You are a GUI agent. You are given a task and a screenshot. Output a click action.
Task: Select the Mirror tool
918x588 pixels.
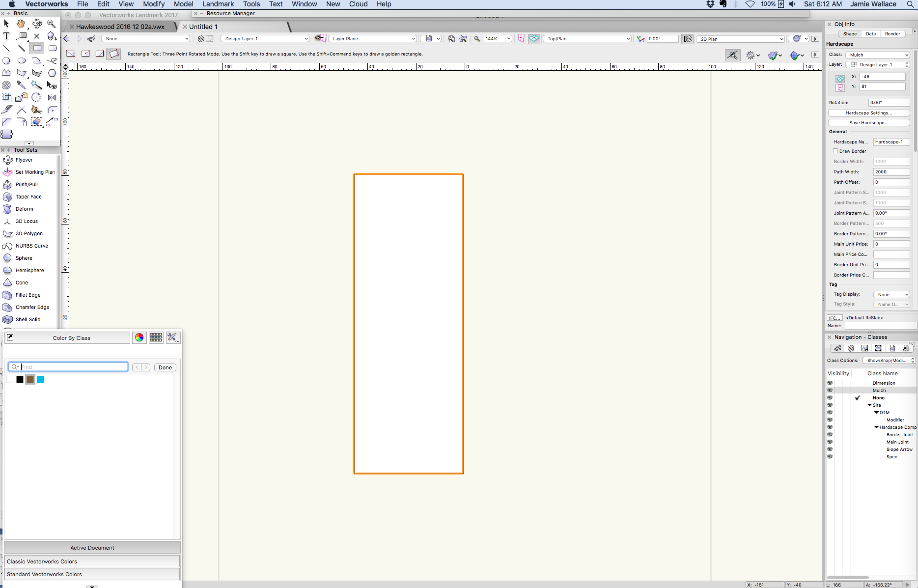click(x=52, y=97)
